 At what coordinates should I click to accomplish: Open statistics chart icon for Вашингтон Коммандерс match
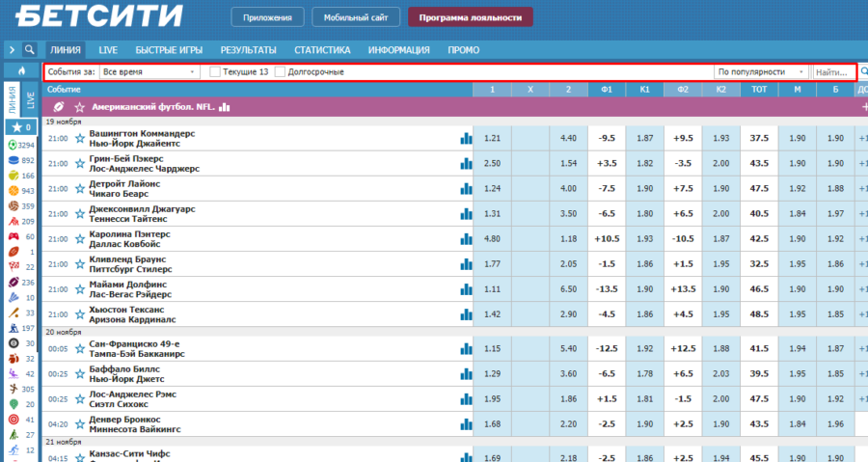tap(466, 138)
